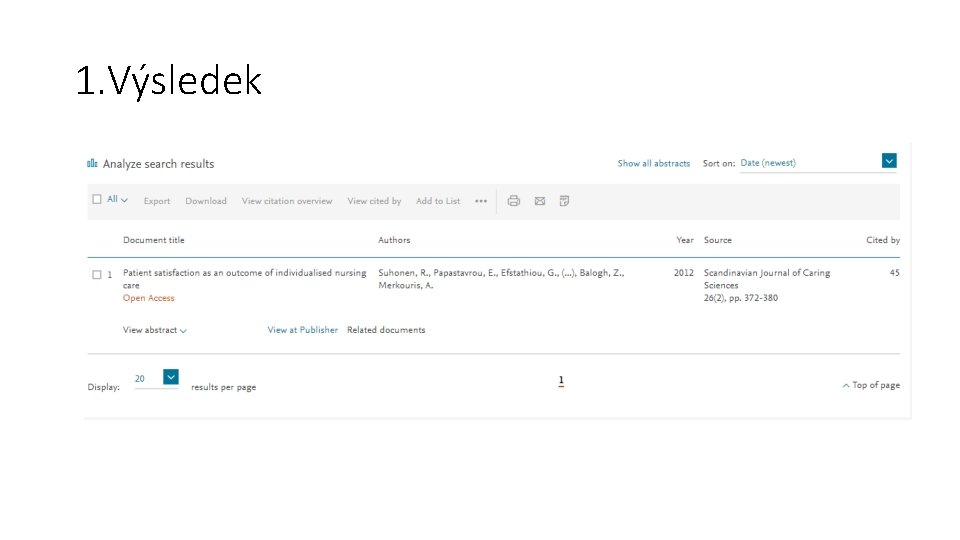Open the Patient satisfaction article title
960x540 pixels.
(x=244, y=273)
